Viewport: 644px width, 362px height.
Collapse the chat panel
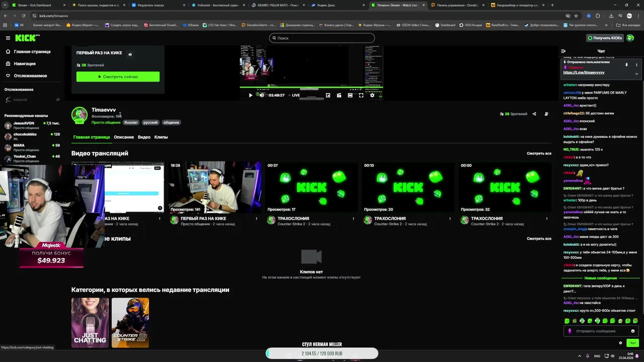pyautogui.click(x=563, y=51)
